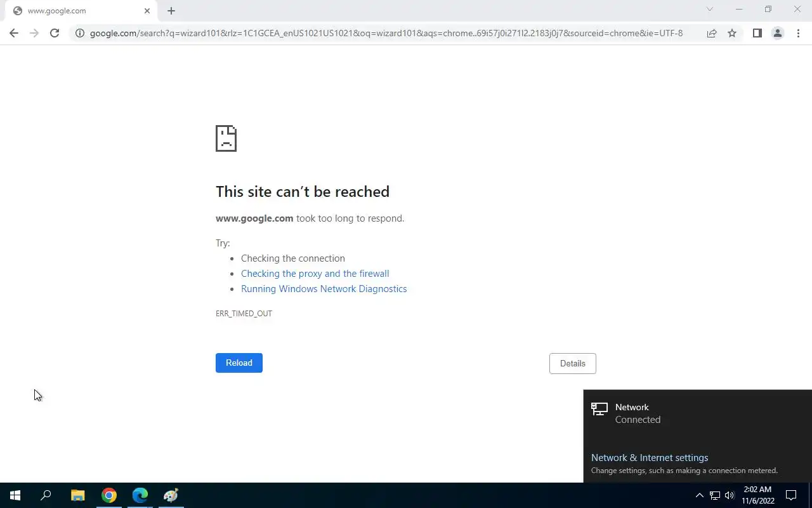Launch Microsoft Edge from the taskbar
The height and width of the screenshot is (508, 812).
tap(140, 495)
